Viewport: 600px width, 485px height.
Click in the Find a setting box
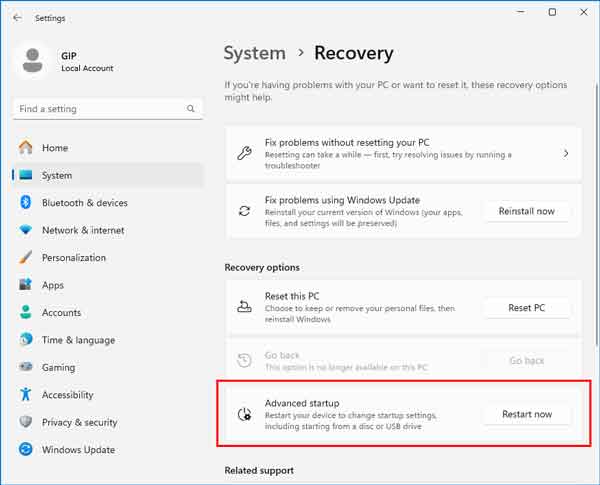tap(108, 109)
